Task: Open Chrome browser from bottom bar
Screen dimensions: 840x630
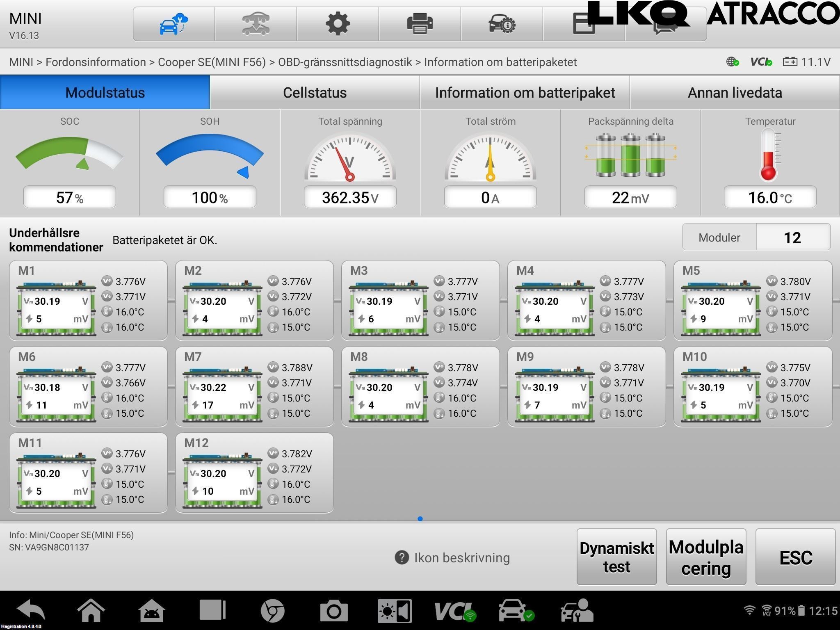Action: click(x=273, y=611)
